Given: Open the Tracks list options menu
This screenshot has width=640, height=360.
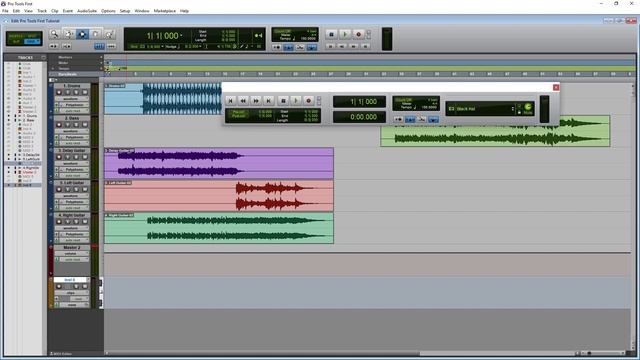Looking at the screenshot, I should click(43, 58).
